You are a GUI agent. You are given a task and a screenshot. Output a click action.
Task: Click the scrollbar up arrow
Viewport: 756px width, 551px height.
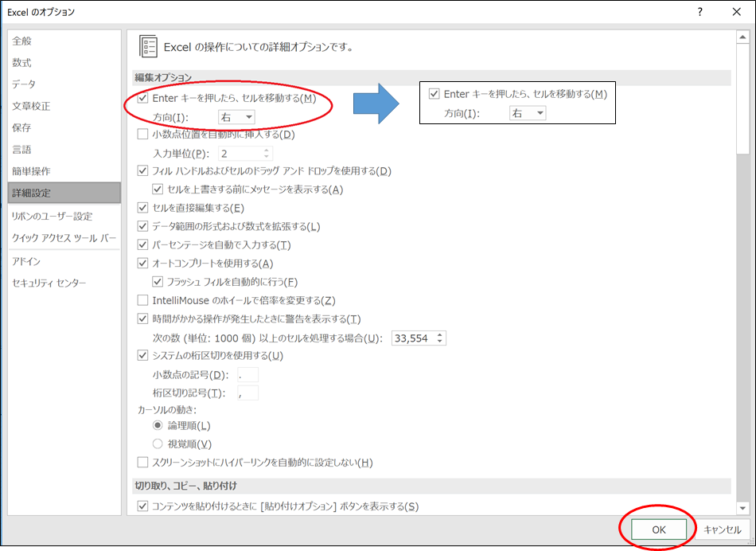pyautogui.click(x=742, y=37)
